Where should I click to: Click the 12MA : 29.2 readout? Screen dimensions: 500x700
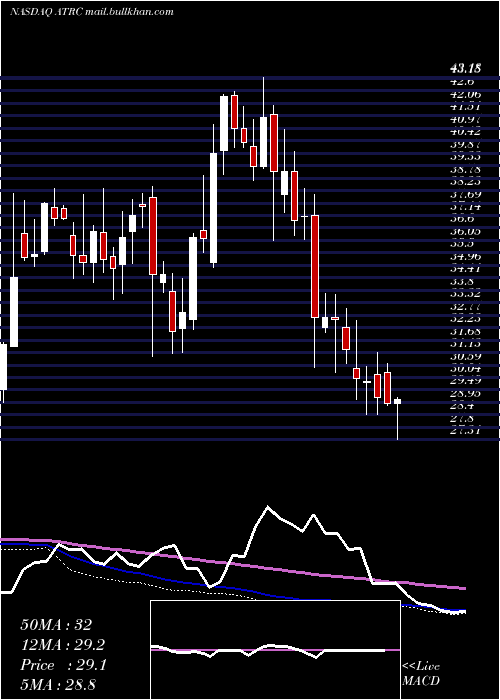[63, 645]
